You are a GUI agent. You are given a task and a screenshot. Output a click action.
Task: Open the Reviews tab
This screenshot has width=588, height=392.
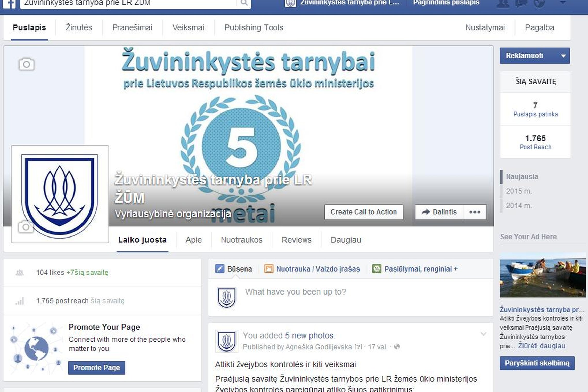click(297, 240)
